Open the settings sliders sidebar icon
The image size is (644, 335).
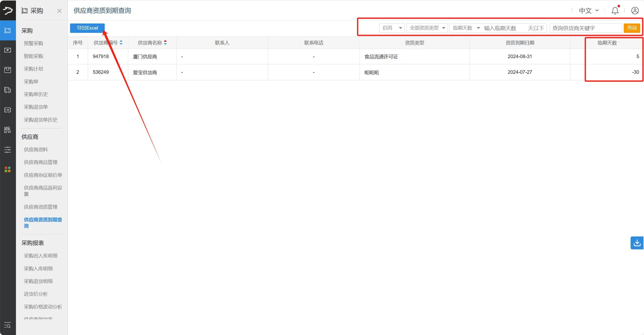tap(8, 150)
